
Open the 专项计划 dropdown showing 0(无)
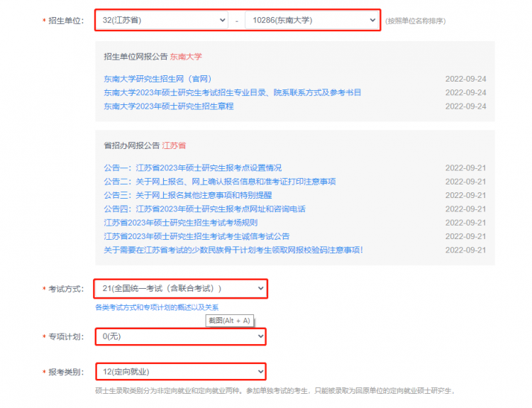(180, 337)
